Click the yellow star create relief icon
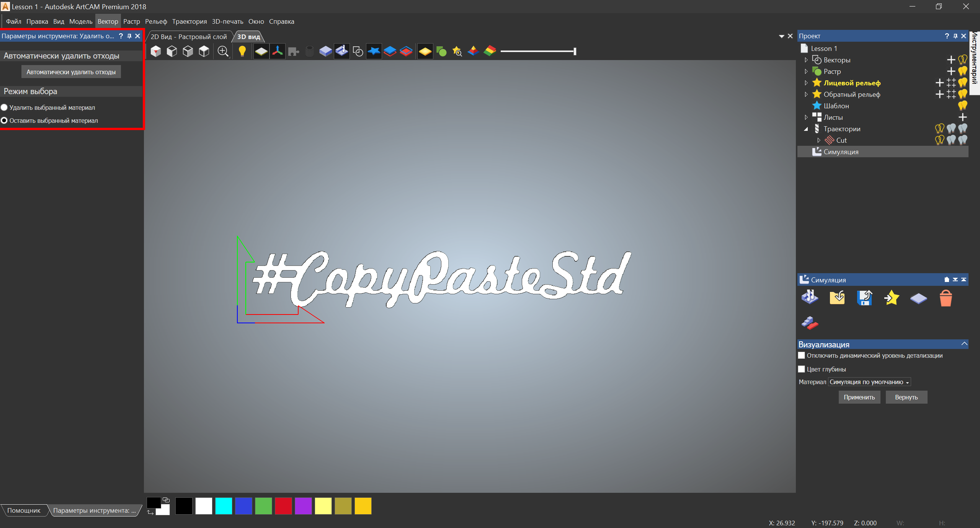 [x=892, y=298]
